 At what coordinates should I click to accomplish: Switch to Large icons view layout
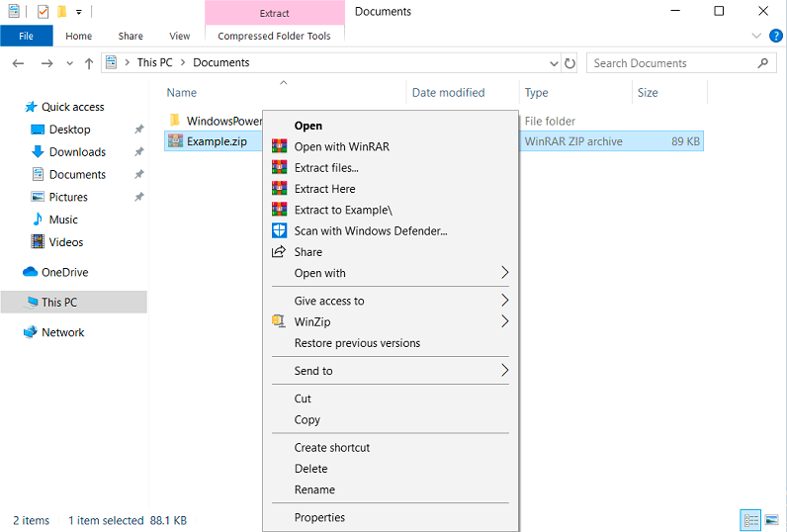tap(771, 520)
